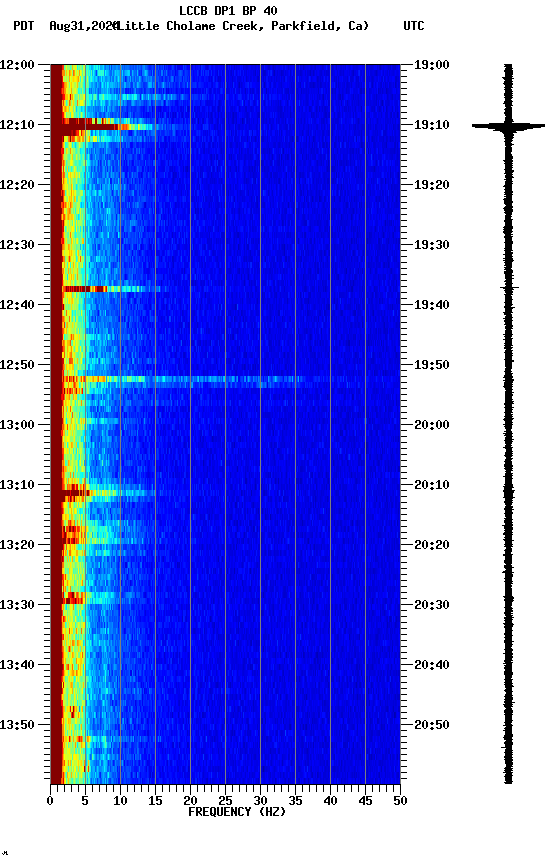Click the '12:40' PDT time label
The height and width of the screenshot is (864, 552).
click(x=17, y=305)
